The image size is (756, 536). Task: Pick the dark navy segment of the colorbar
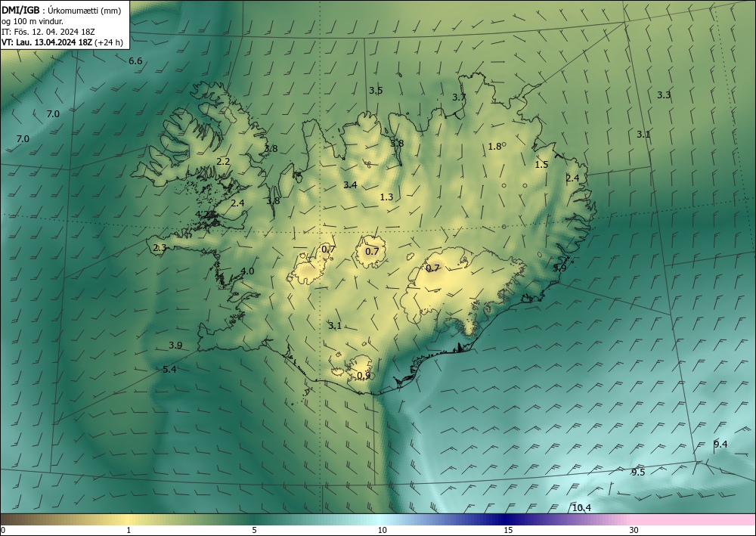507,519
